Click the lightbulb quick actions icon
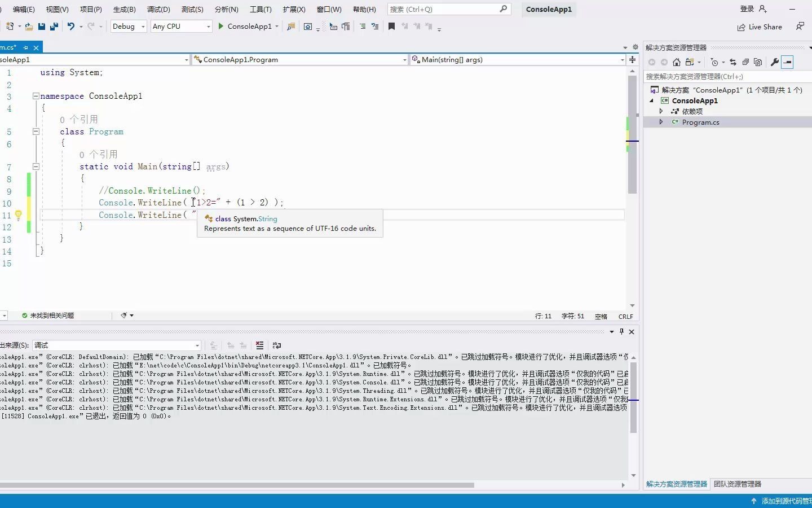The width and height of the screenshot is (812, 508). 18,215
